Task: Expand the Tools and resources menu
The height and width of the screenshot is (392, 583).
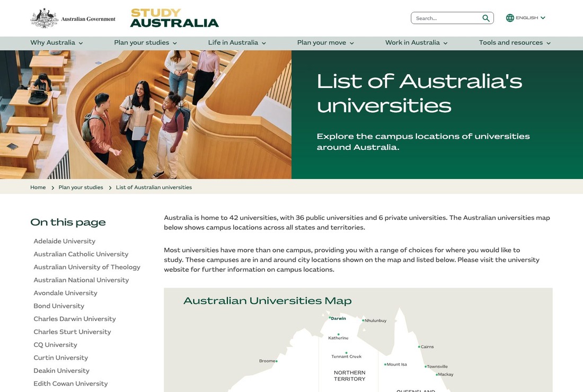Action: (515, 43)
